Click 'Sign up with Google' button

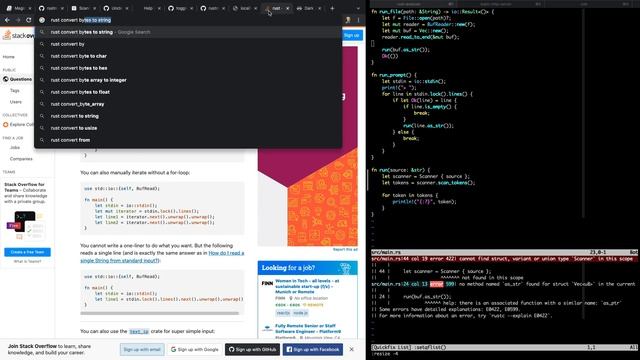coord(195,349)
